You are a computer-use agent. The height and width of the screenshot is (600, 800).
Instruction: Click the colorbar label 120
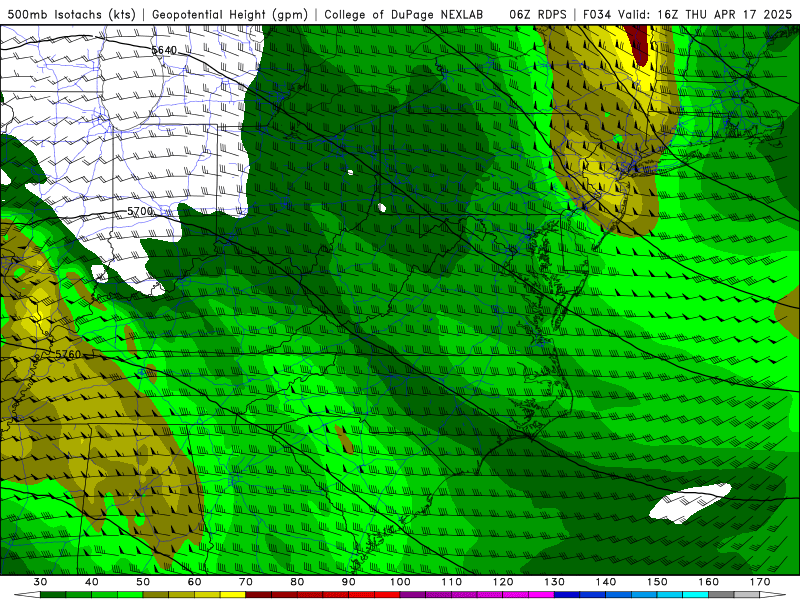503,582
